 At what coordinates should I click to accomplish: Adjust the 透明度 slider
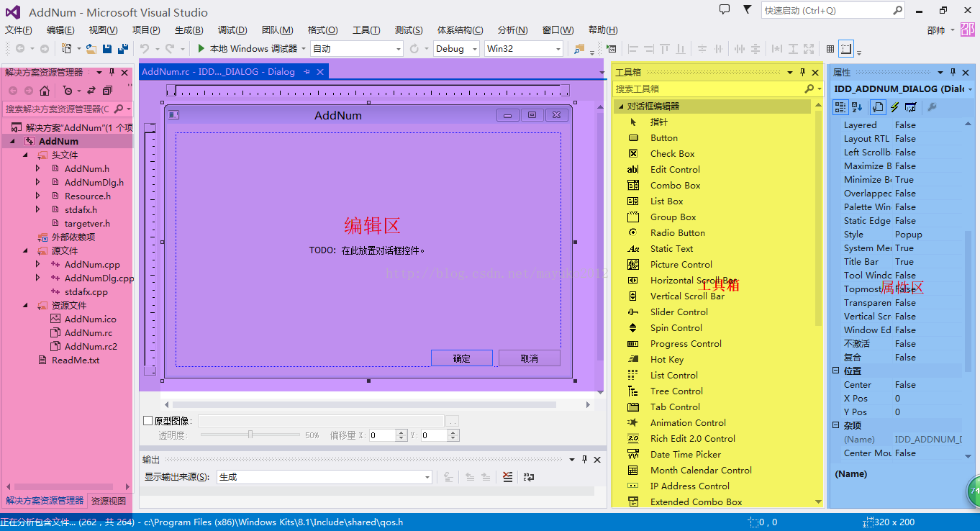coord(250,435)
